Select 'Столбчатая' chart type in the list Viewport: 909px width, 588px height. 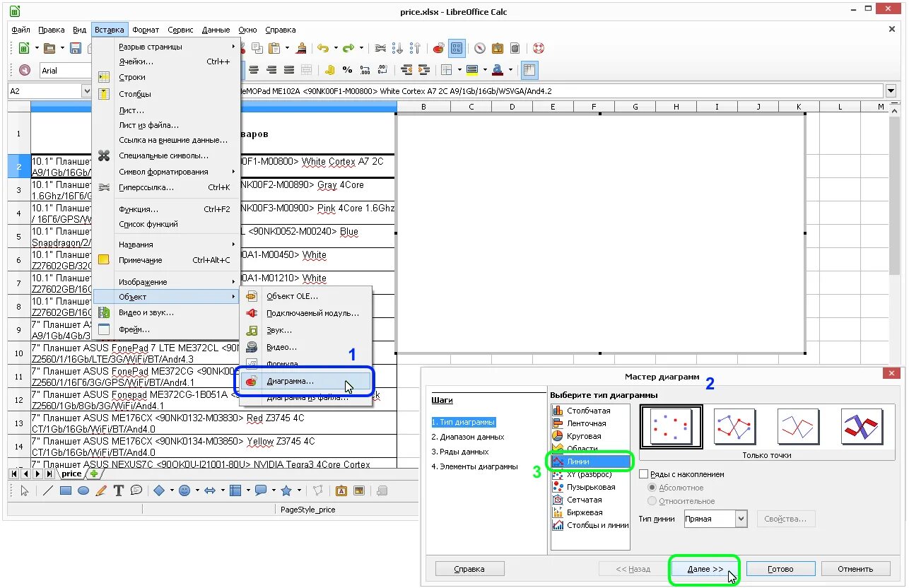[x=590, y=411]
